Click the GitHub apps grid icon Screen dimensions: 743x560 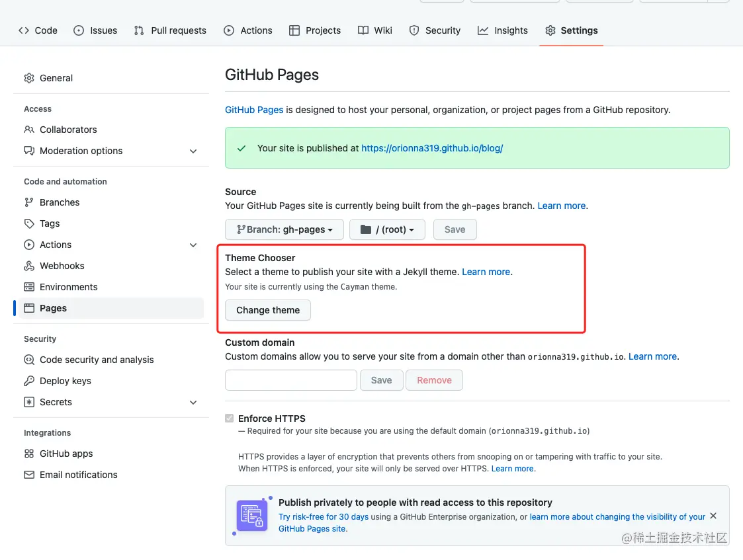coord(29,454)
